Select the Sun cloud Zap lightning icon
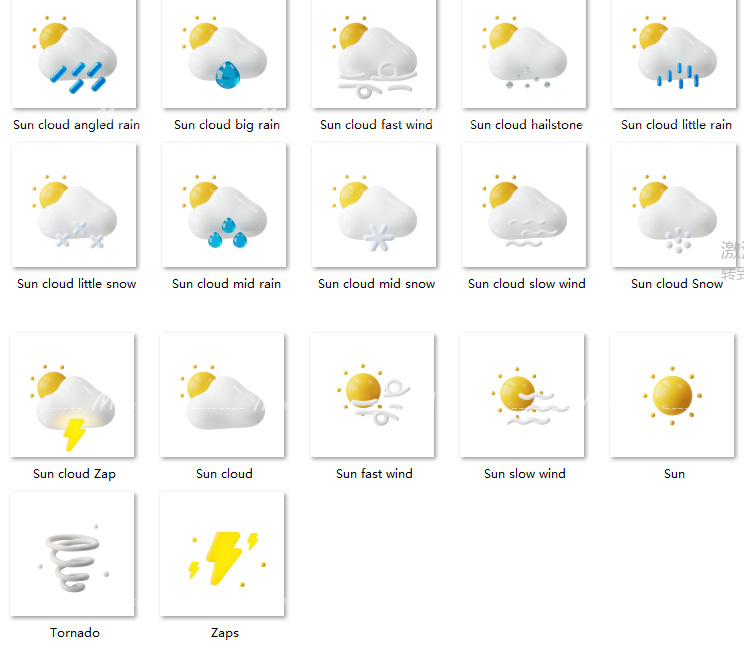Screen dimensions: 750x671 pyautogui.click(x=72, y=395)
